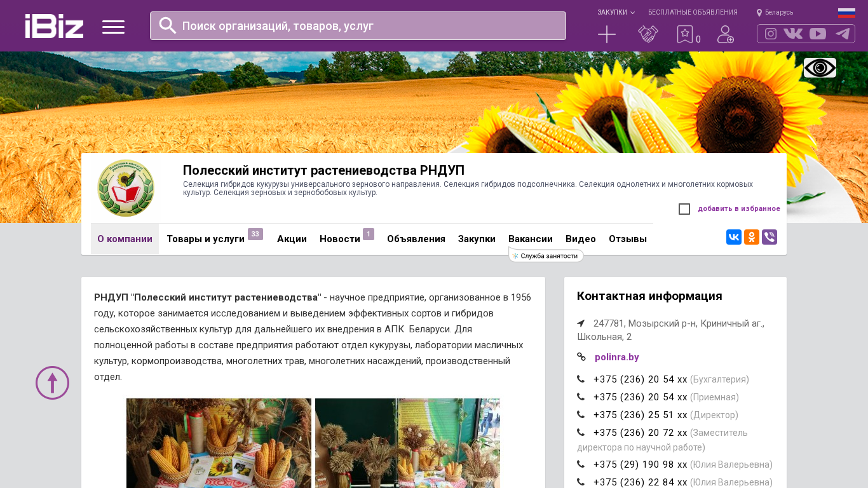The width and height of the screenshot is (868, 488).
Task: Click the iBiz logo
Action: click(x=54, y=26)
